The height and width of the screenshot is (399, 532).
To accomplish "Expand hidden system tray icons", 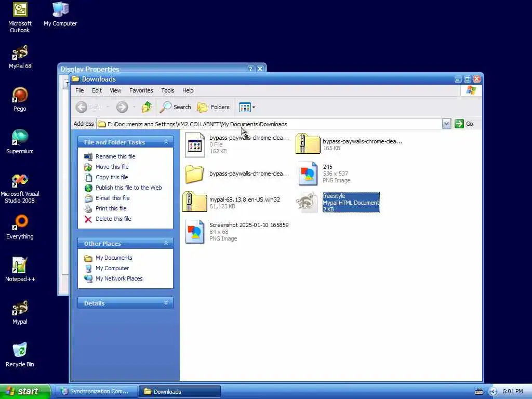I will coord(493,392).
